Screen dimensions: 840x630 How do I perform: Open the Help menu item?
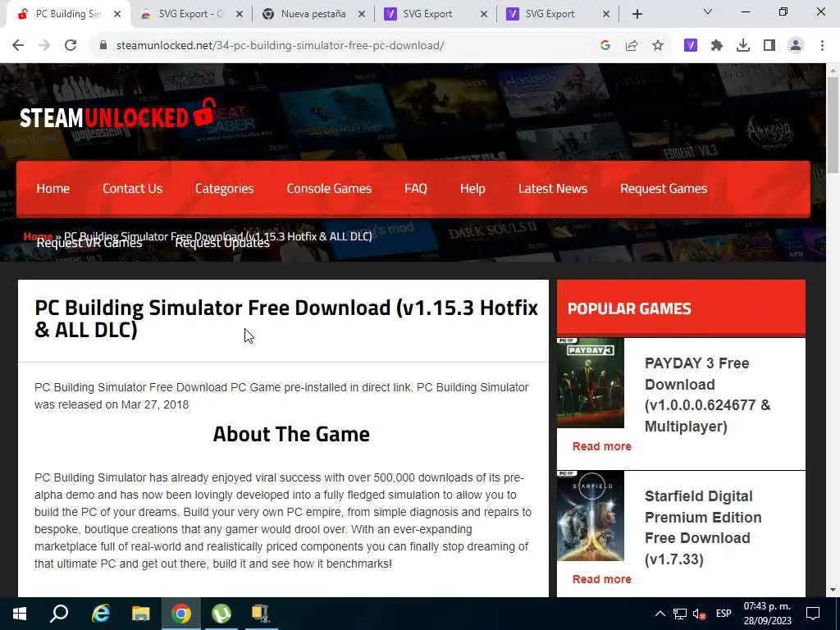pyautogui.click(x=472, y=189)
